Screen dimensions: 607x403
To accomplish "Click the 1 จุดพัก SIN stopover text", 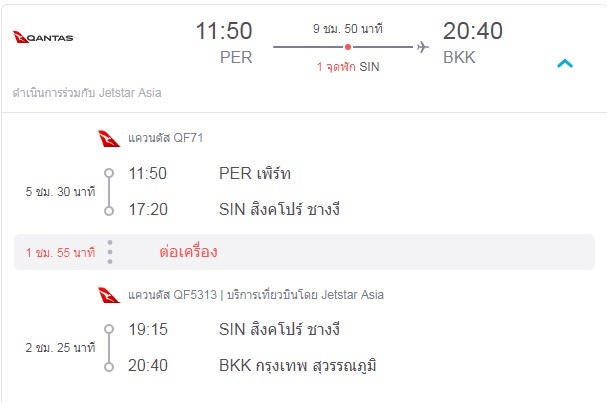I will [348, 67].
